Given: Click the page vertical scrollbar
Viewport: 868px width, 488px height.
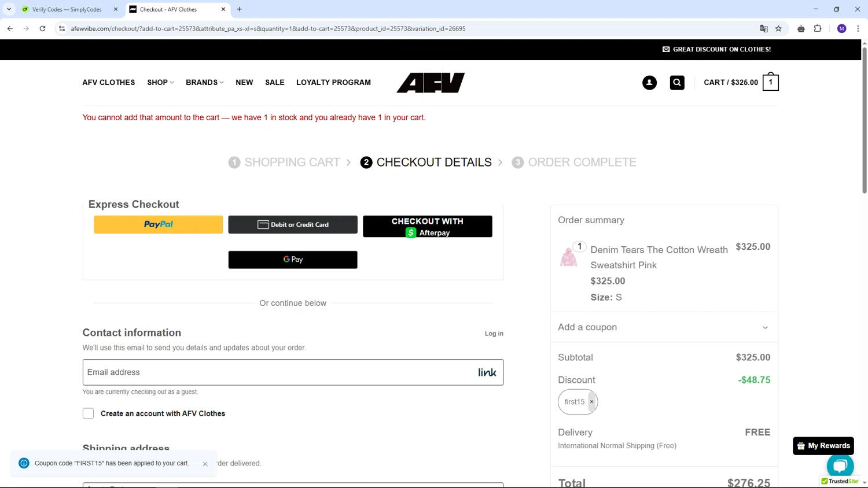Looking at the screenshot, I should coord(865,121).
